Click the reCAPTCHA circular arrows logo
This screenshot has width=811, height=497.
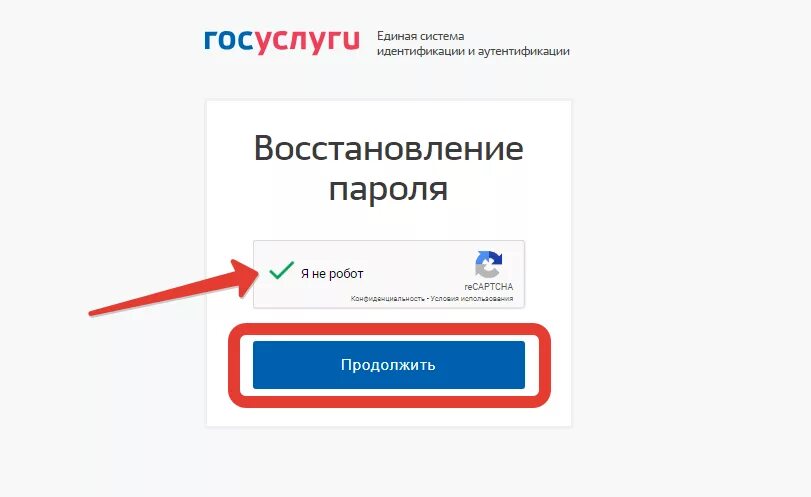488,264
